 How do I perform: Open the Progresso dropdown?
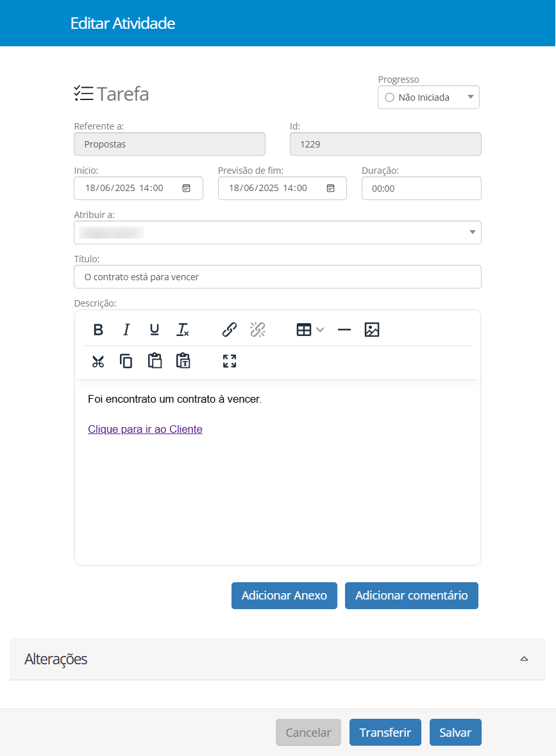[428, 97]
